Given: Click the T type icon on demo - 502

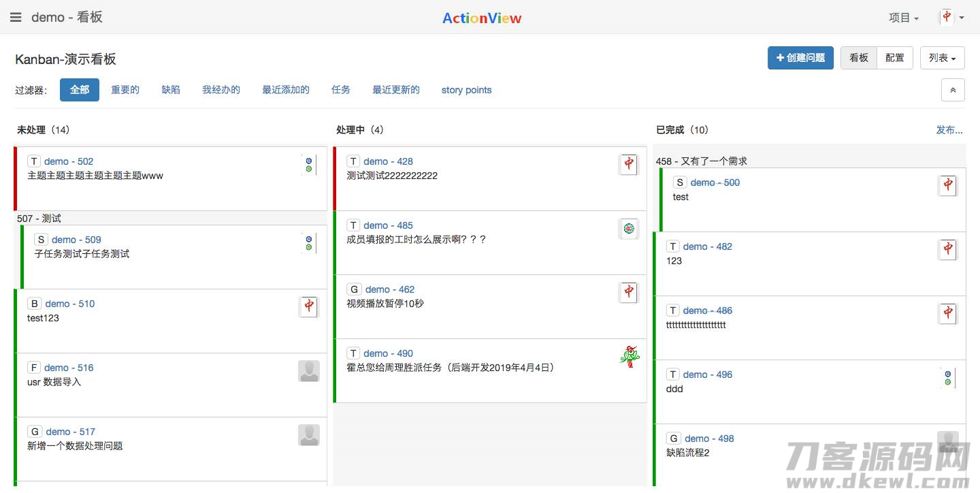Looking at the screenshot, I should point(34,161).
